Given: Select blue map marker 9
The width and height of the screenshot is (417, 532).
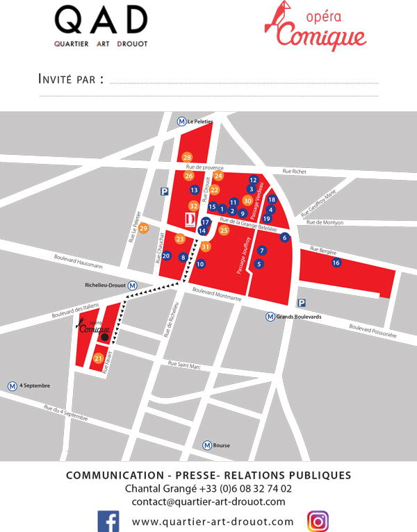Looking at the screenshot, I should click(x=243, y=214).
